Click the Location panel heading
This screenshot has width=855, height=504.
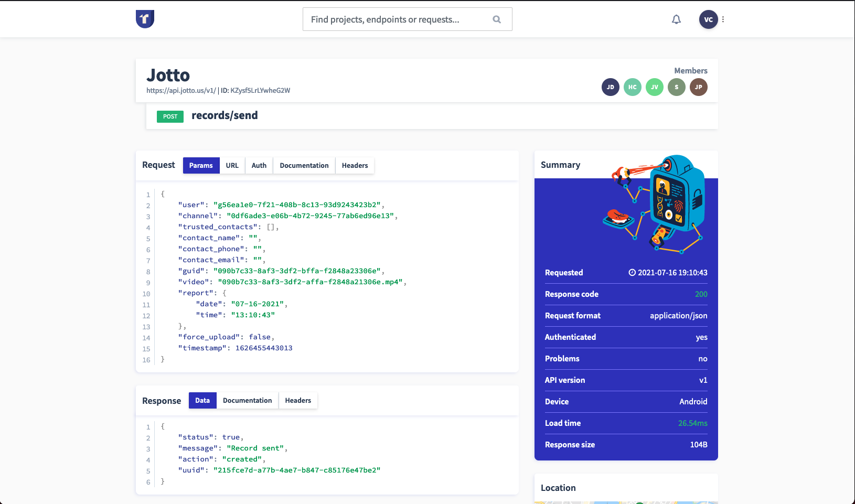pyautogui.click(x=558, y=488)
